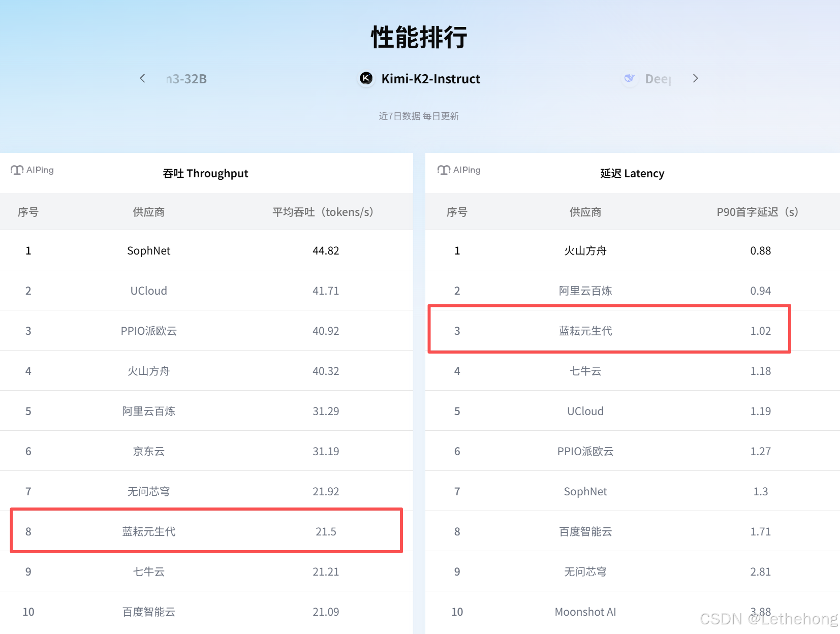Click latency value 0.94
The image size is (840, 634).
(x=761, y=291)
